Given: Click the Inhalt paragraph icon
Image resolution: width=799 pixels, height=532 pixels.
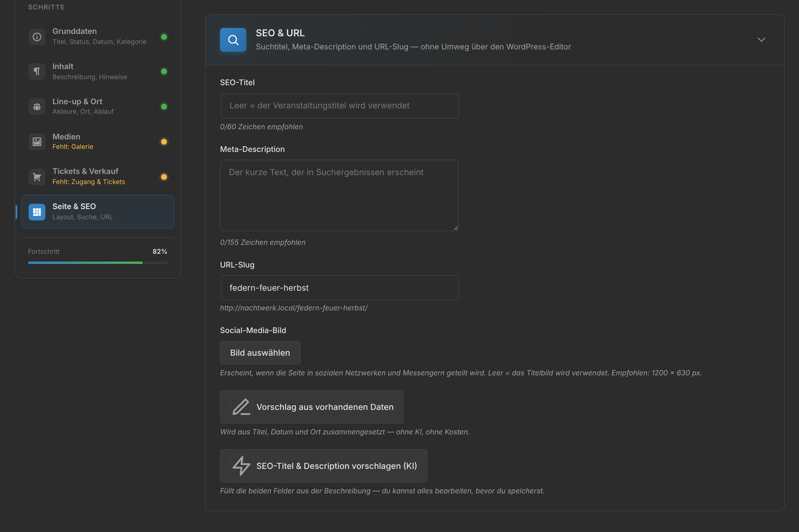Looking at the screenshot, I should coord(37,71).
